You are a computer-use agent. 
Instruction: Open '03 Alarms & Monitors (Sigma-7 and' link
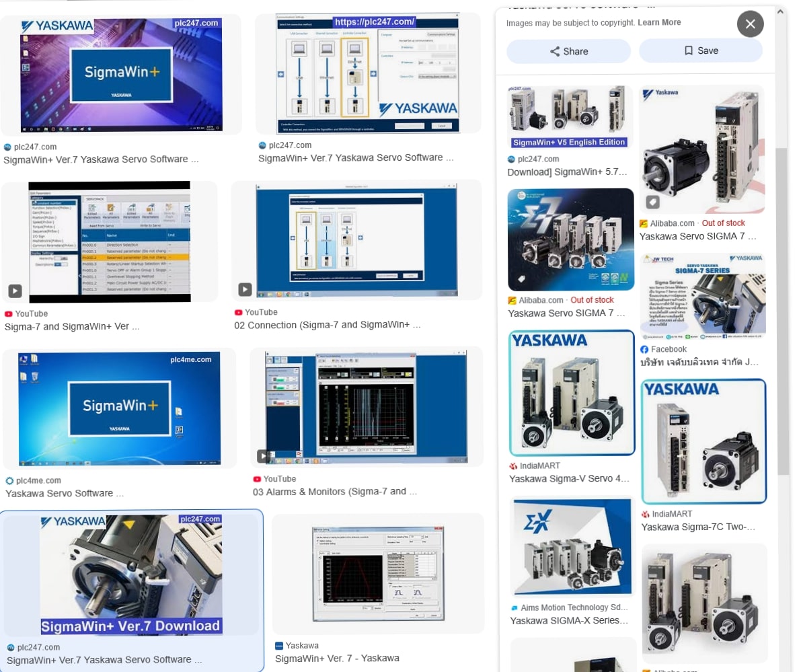point(335,492)
